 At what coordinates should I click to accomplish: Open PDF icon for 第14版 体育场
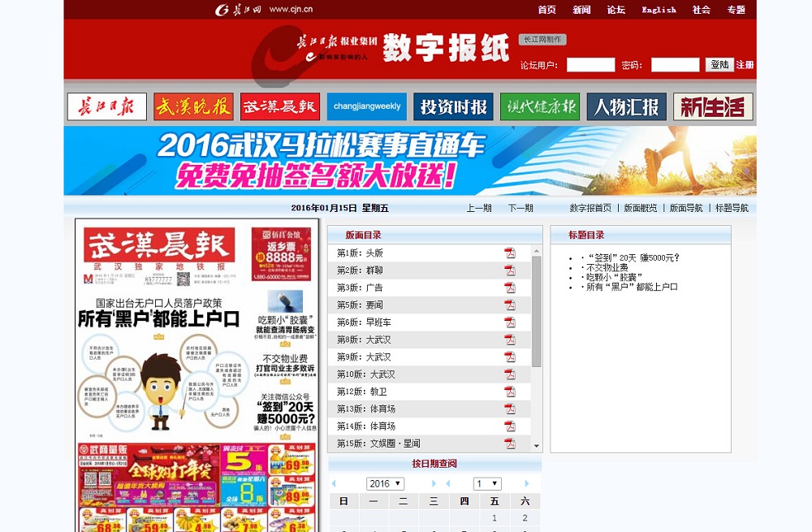click(x=510, y=426)
